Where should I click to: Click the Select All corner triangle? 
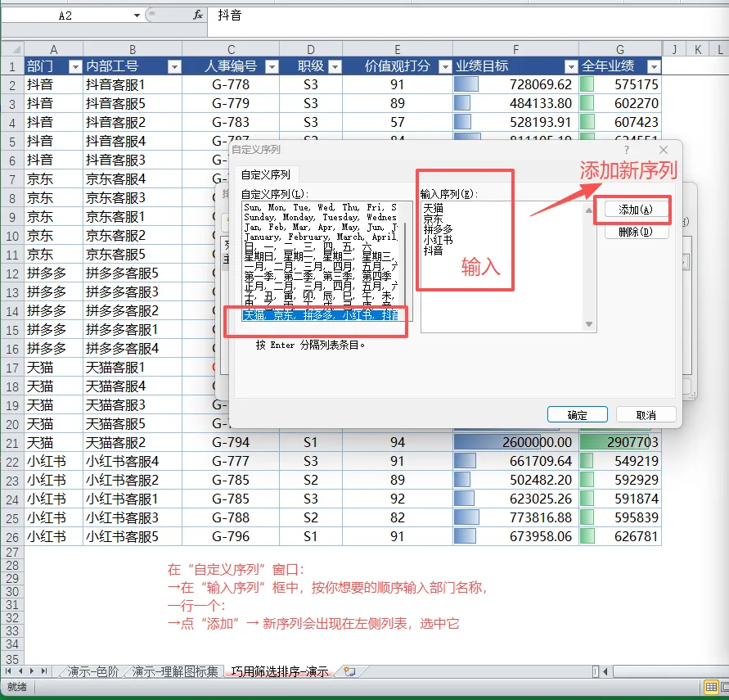tap(13, 49)
